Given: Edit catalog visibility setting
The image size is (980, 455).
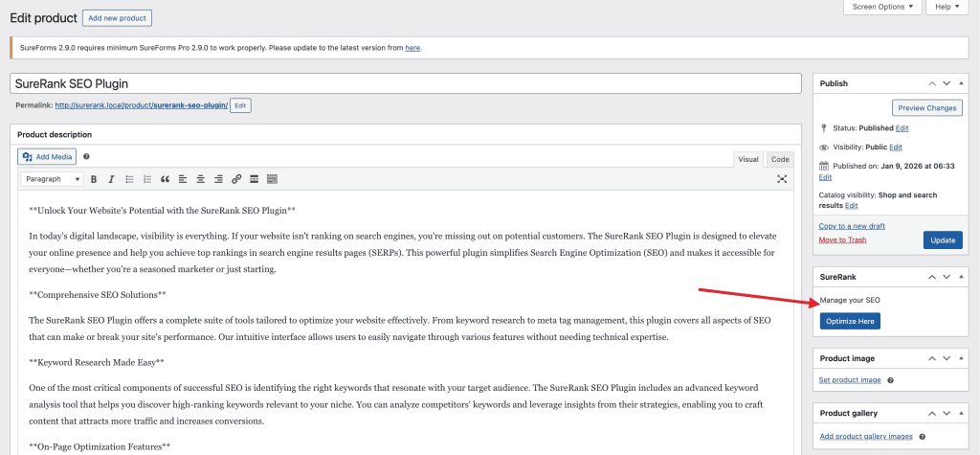Looking at the screenshot, I should pos(851,205).
